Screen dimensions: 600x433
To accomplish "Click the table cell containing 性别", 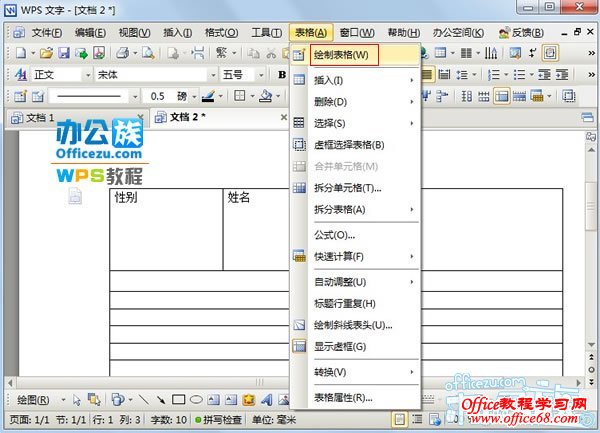I will (x=166, y=230).
